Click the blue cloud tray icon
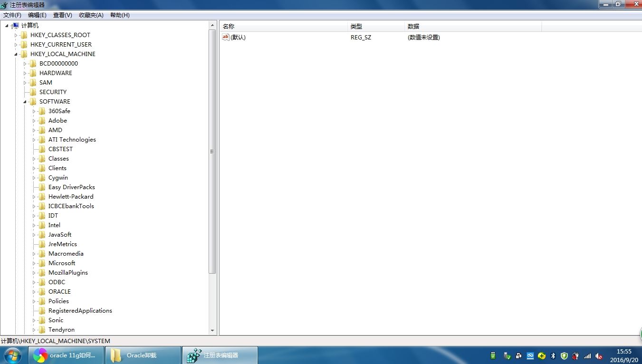642x364 pixels. (530, 355)
